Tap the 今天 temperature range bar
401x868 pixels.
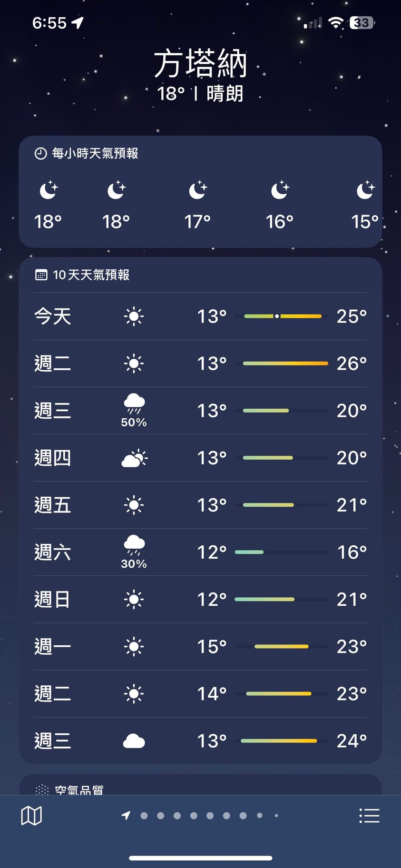pos(283,316)
